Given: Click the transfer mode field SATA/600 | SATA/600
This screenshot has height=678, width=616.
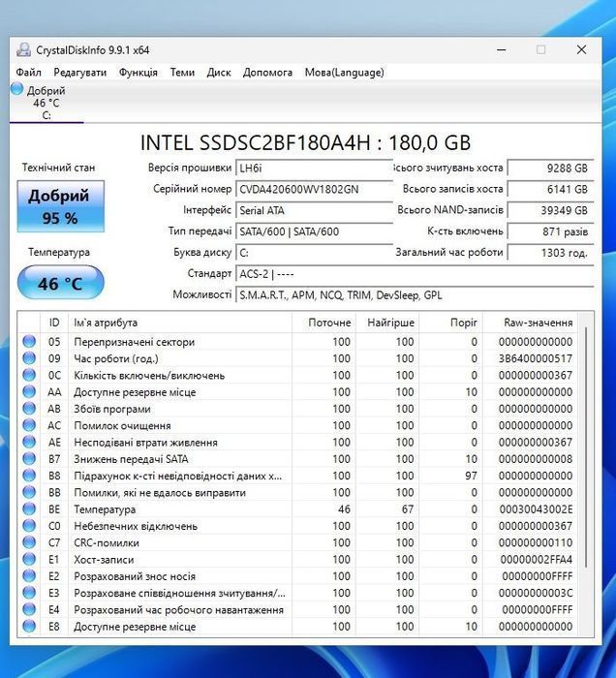Looking at the screenshot, I should click(x=314, y=231).
